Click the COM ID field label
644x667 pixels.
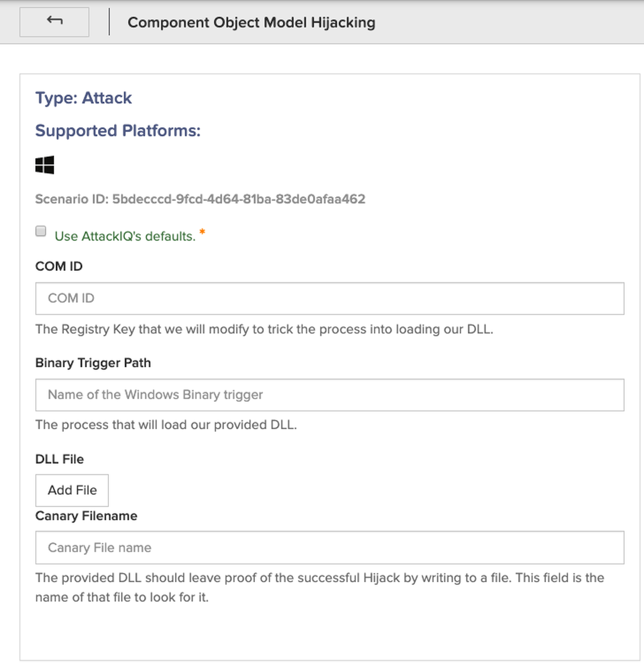[59, 266]
